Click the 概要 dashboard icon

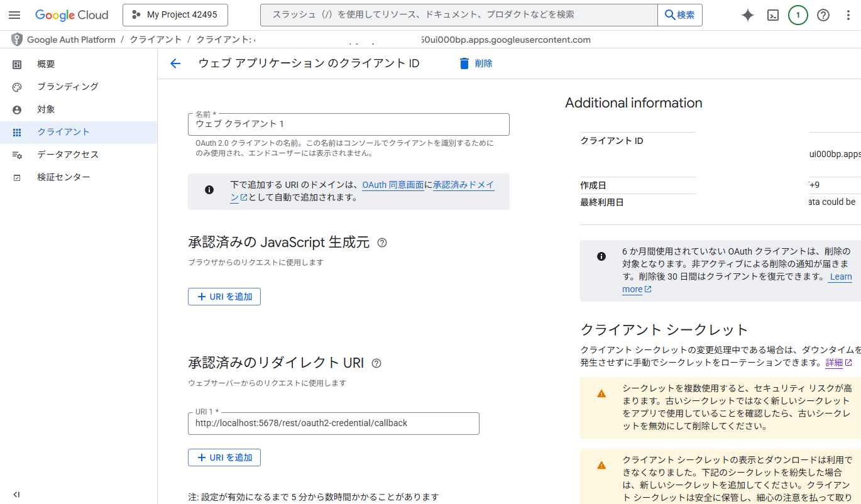click(17, 64)
